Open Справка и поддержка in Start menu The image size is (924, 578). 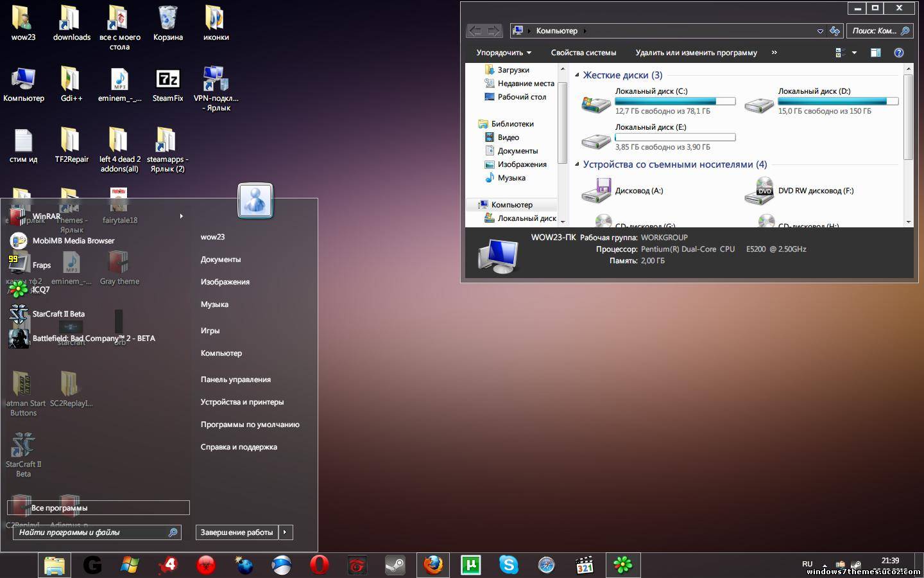click(239, 447)
